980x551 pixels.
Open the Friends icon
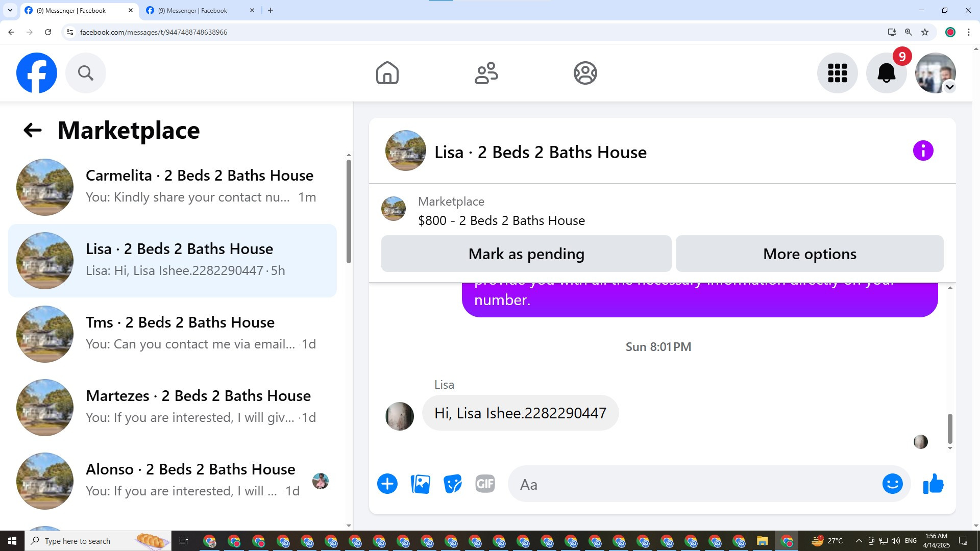point(486,73)
